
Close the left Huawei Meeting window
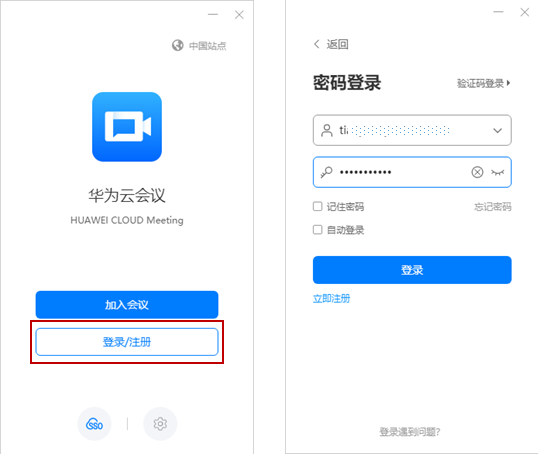pyautogui.click(x=239, y=14)
